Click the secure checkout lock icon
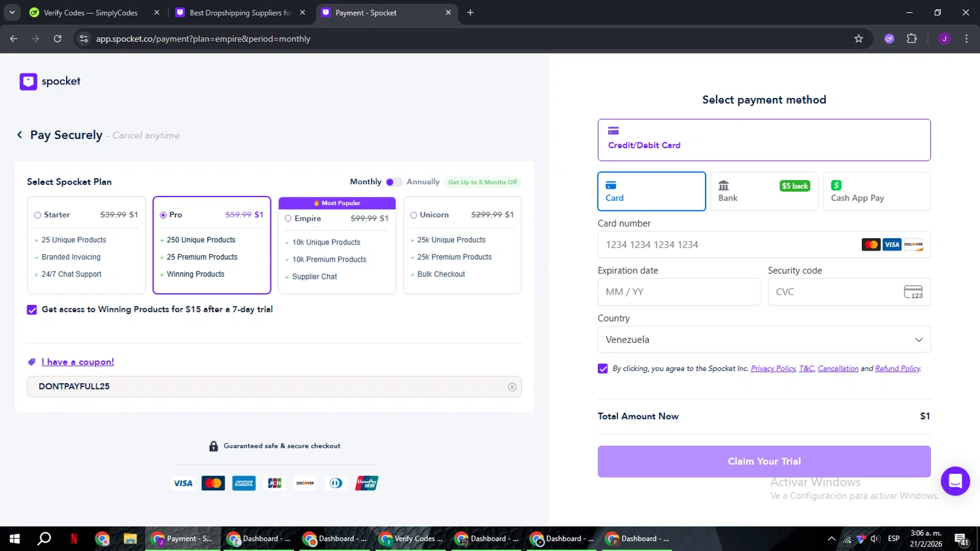 click(213, 447)
